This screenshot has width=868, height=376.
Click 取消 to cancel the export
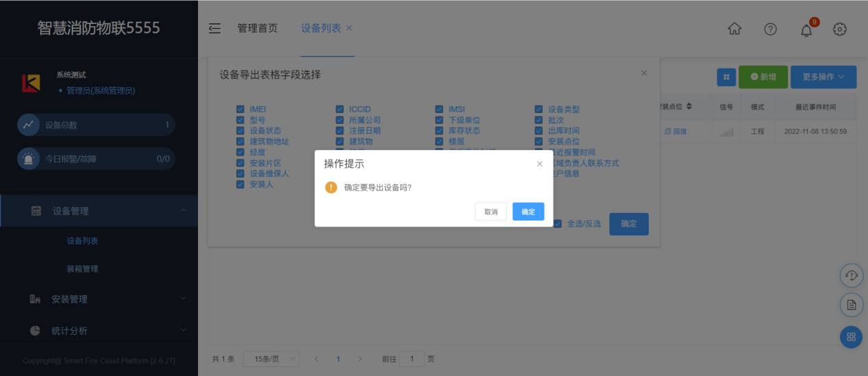point(491,212)
